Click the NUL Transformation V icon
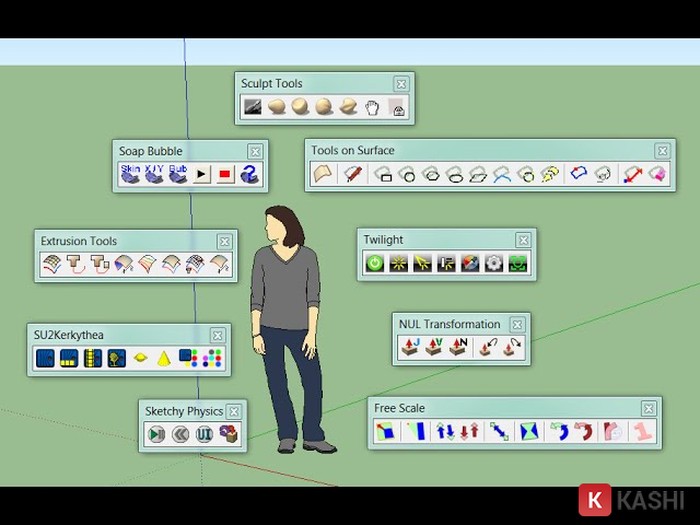 (x=433, y=347)
